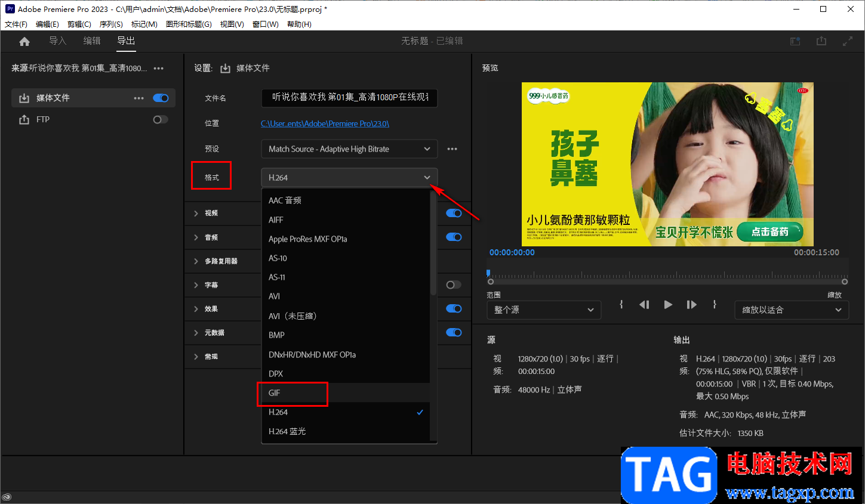
Task: Toggle the metadata switch
Action: pos(454,332)
